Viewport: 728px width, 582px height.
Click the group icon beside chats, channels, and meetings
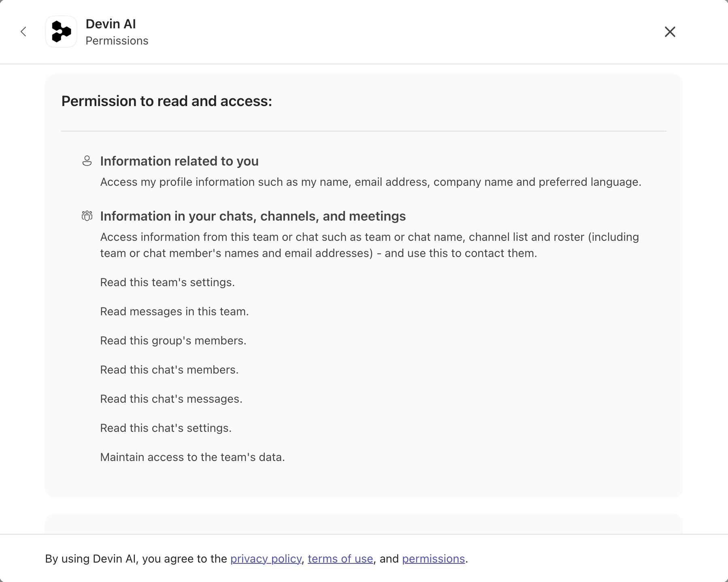(87, 216)
